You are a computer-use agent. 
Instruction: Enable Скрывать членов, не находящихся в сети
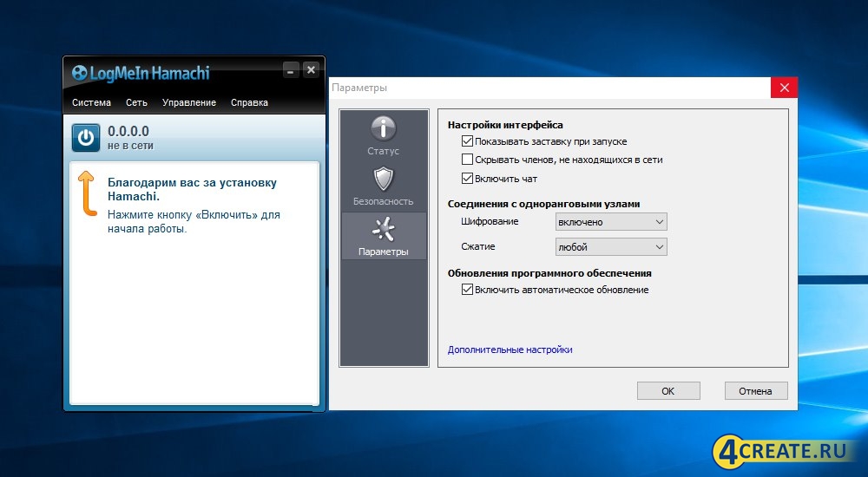(467, 160)
